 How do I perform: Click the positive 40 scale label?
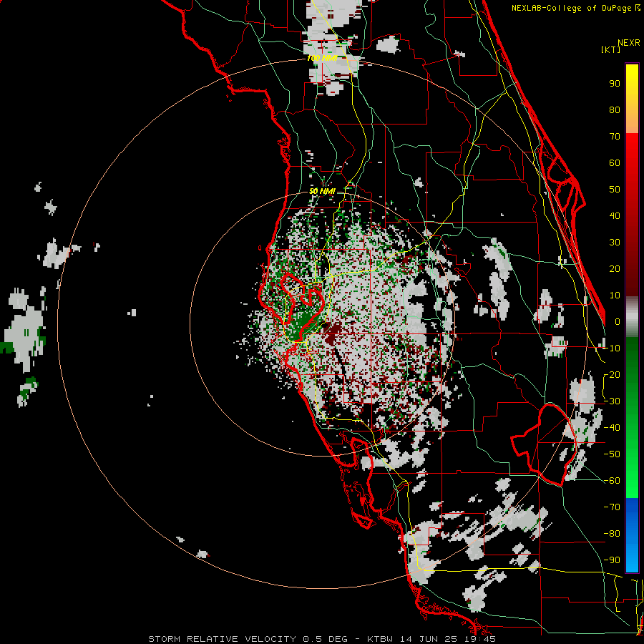coord(615,215)
